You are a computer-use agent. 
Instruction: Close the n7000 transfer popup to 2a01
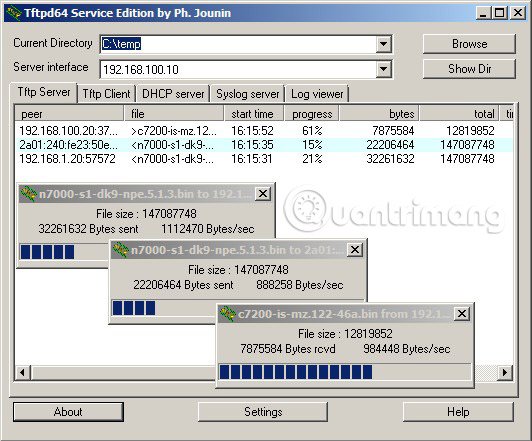(x=355, y=250)
